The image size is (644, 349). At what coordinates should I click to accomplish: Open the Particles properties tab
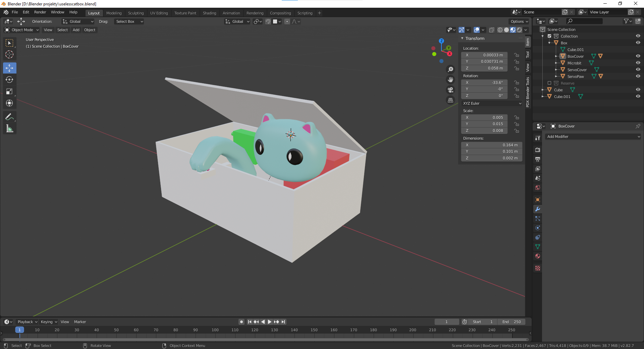(x=538, y=218)
